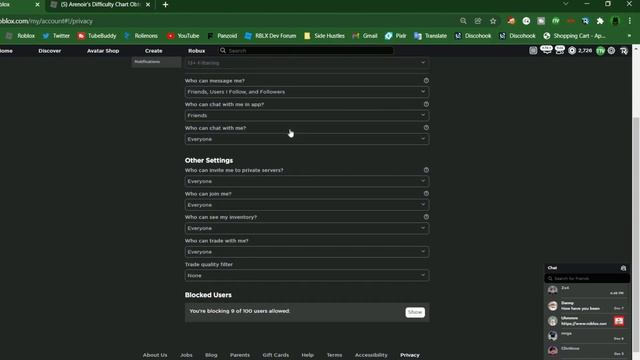Open the Chrome three-dot menu
Screen dimensions: 640x360
630,21
